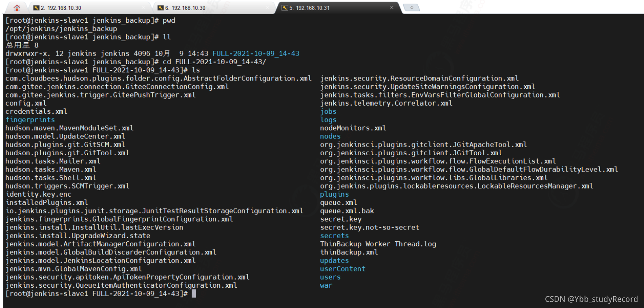Click jenkins.model.ArtifactManagerConfiguration.xml
The image size is (644, 308).
(100, 244)
